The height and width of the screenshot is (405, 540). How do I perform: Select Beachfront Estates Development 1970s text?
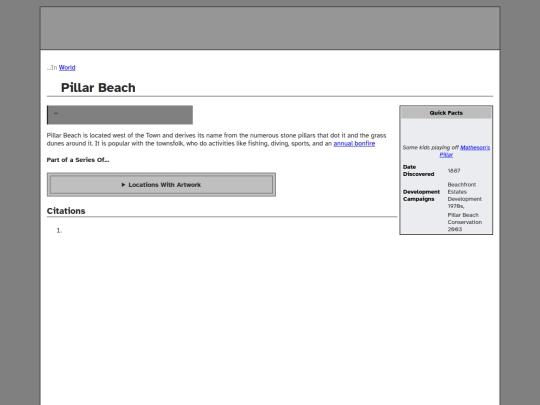[x=465, y=195]
